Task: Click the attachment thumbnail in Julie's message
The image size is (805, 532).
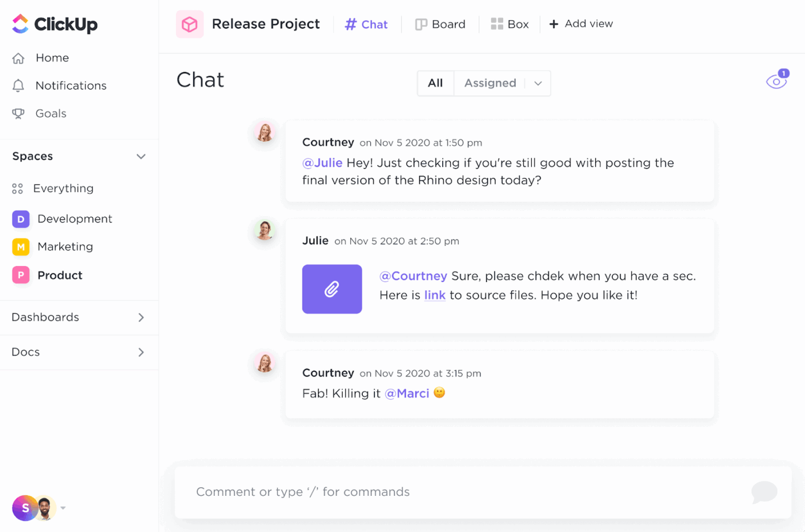Action: click(x=332, y=289)
